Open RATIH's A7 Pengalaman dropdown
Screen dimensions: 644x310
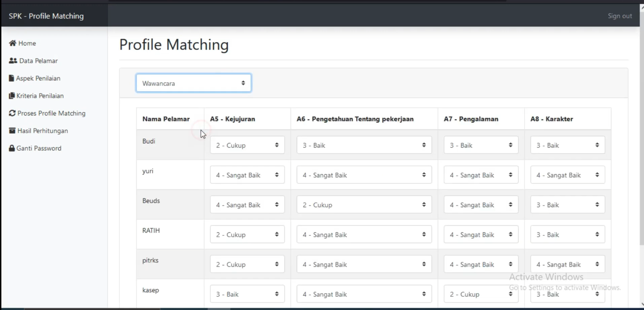click(x=481, y=234)
